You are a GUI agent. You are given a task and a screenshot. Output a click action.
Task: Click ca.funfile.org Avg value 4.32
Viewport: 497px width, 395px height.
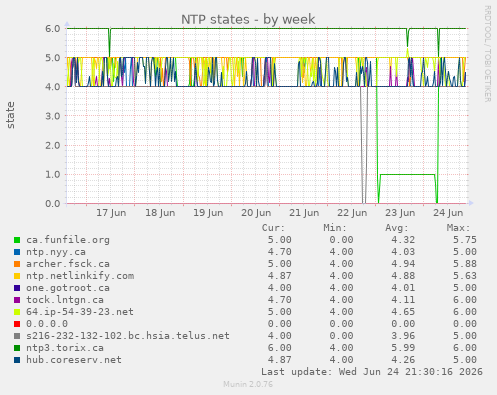pos(403,240)
